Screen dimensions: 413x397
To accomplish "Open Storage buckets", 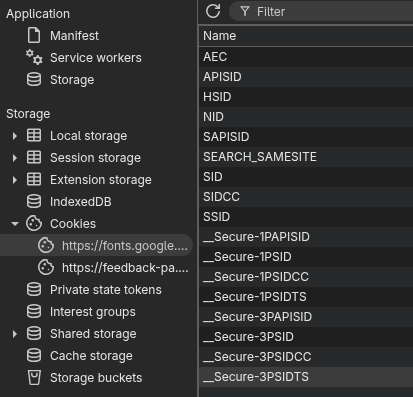I will [96, 378].
